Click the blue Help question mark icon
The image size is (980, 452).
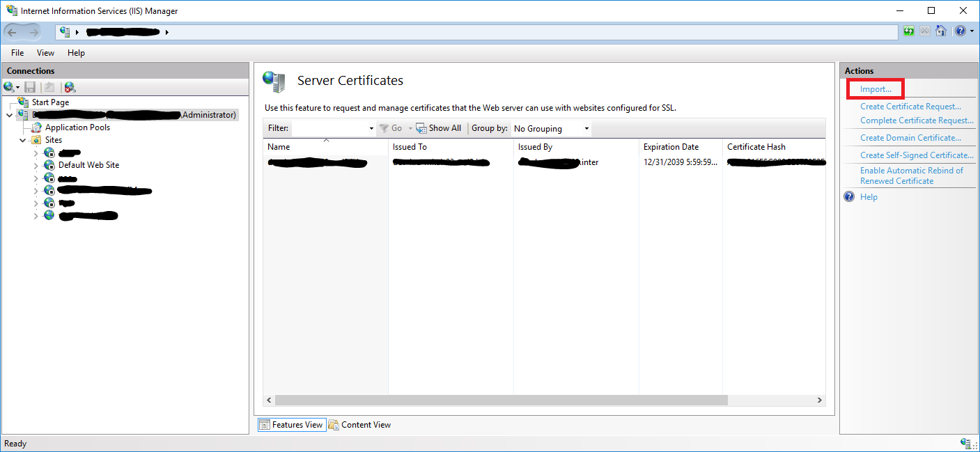click(x=849, y=197)
